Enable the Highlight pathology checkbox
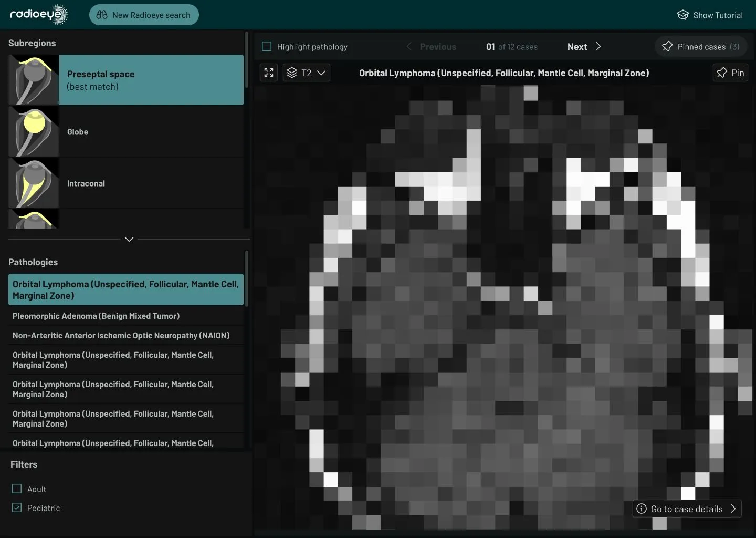 tap(267, 46)
